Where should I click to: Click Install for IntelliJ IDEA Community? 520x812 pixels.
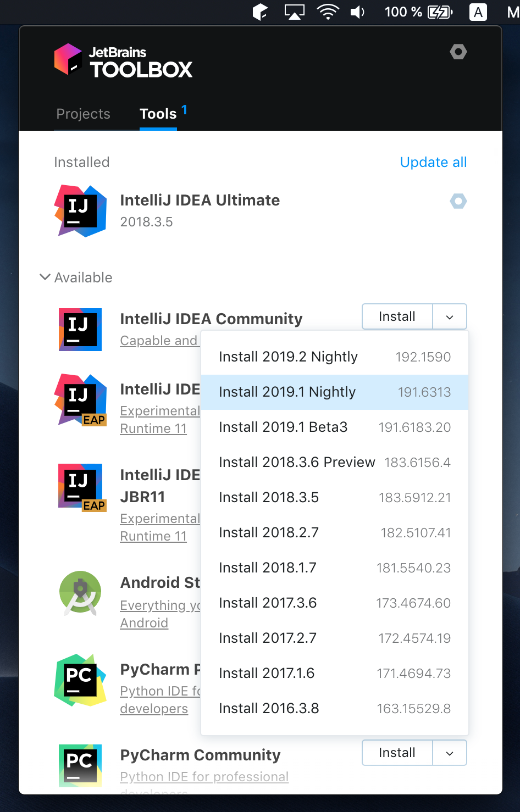click(x=397, y=317)
